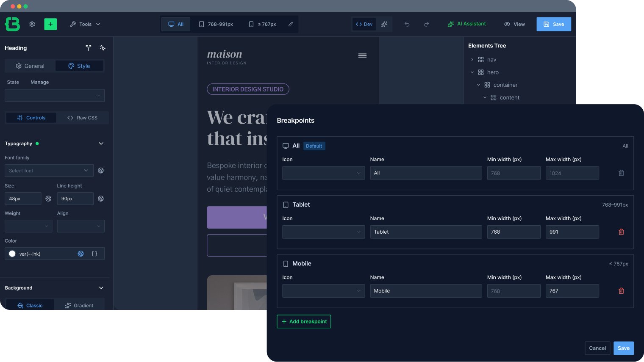Collapse the hero tree item

coord(472,72)
